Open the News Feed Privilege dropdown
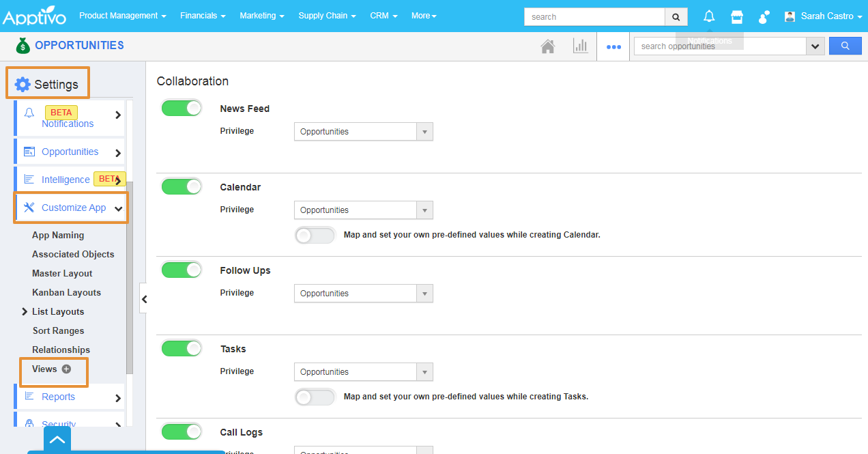Image resolution: width=868 pixels, height=454 pixels. click(x=363, y=132)
